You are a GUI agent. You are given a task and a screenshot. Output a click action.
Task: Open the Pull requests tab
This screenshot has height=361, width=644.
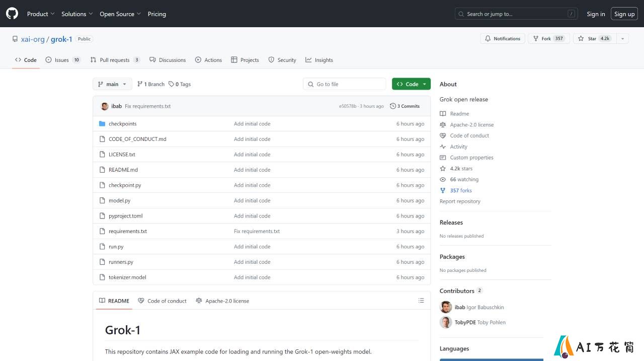coord(115,60)
